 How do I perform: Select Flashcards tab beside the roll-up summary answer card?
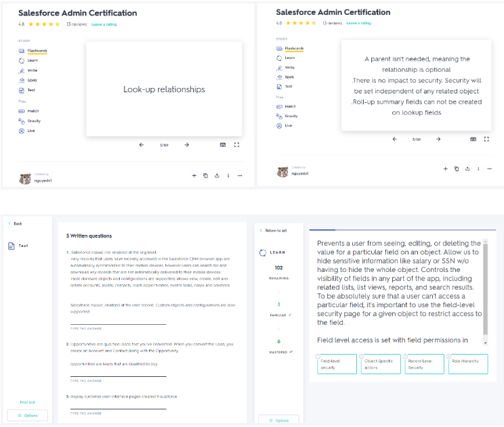click(x=290, y=49)
